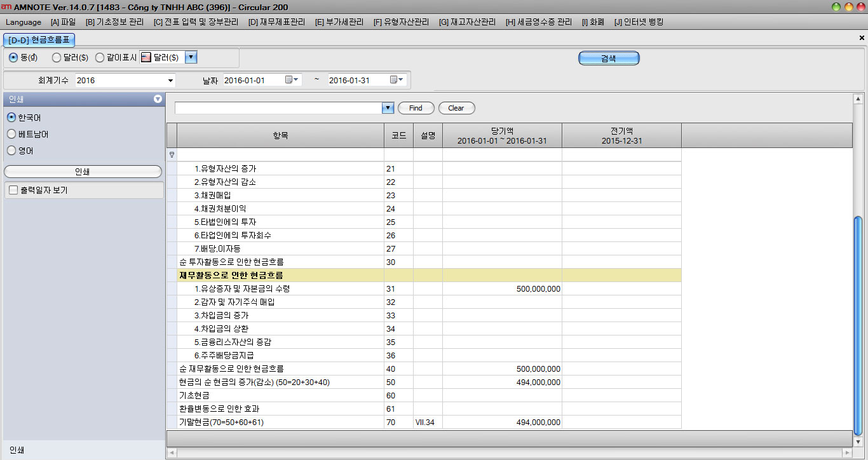868x460 pixels.
Task: Open the [D] 재무제표관리 menu
Action: [276, 22]
